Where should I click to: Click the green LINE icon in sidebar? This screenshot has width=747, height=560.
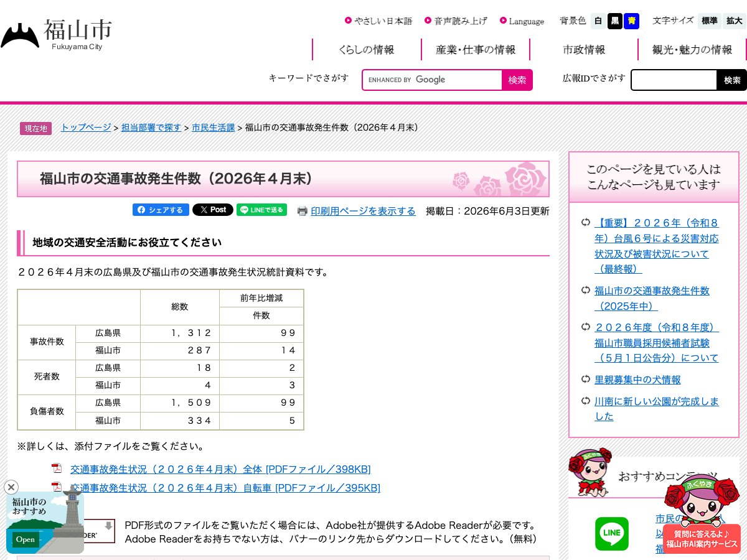point(612,534)
